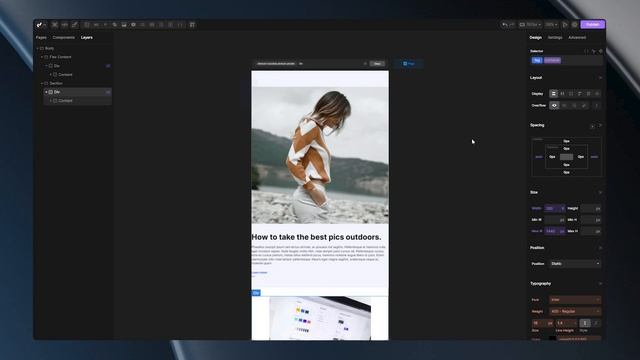Switch to the Pages tab
This screenshot has height=360, width=640.
[x=41, y=38]
